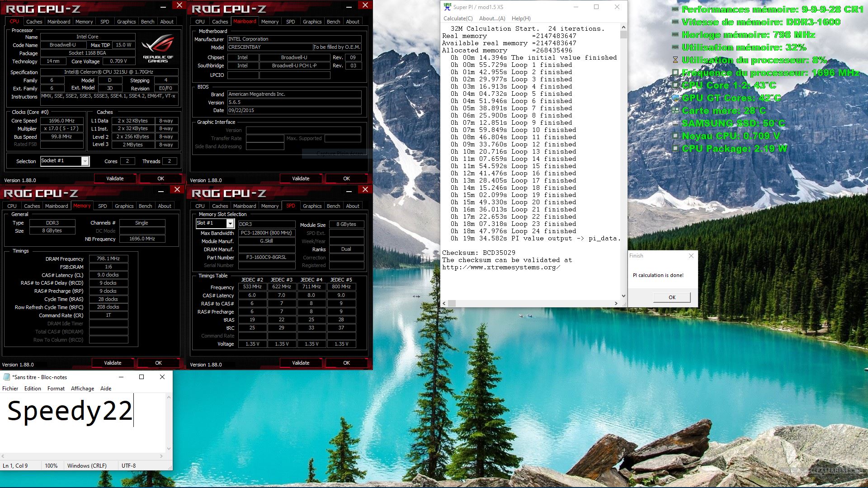
Task: Open Aide menu in Notepad
Action: click(106, 389)
